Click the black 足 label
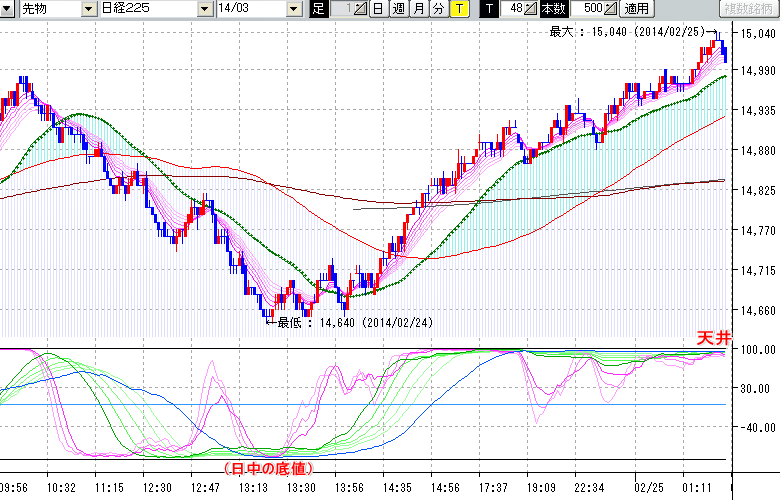Screen dimensions: 780x500 318,9
